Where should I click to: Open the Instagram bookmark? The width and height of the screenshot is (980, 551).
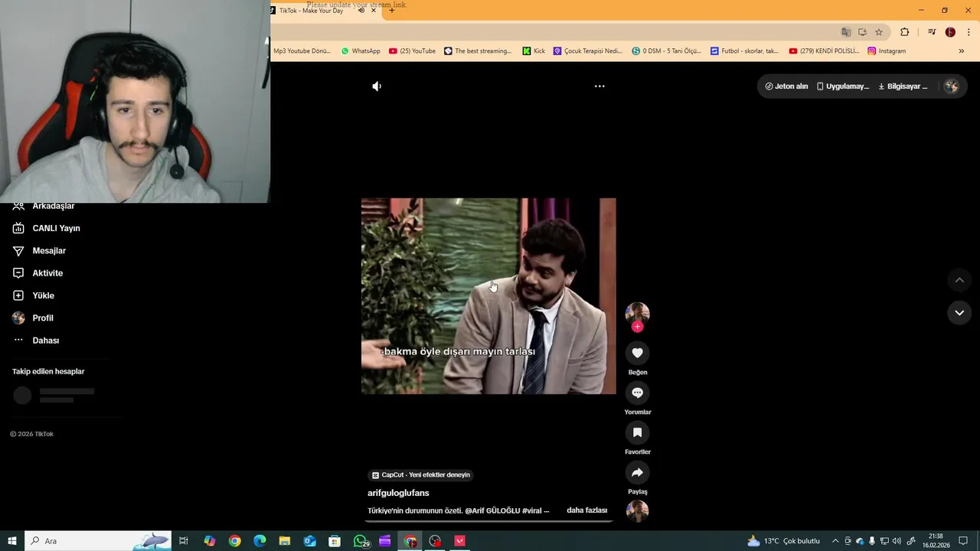tap(887, 51)
